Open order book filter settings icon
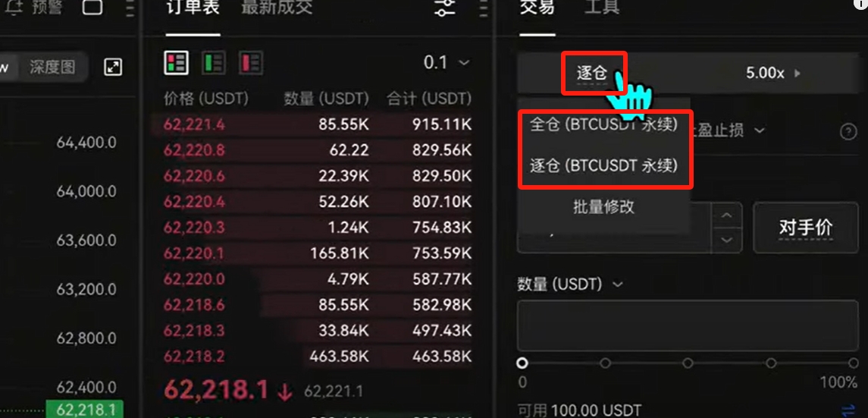 click(444, 7)
